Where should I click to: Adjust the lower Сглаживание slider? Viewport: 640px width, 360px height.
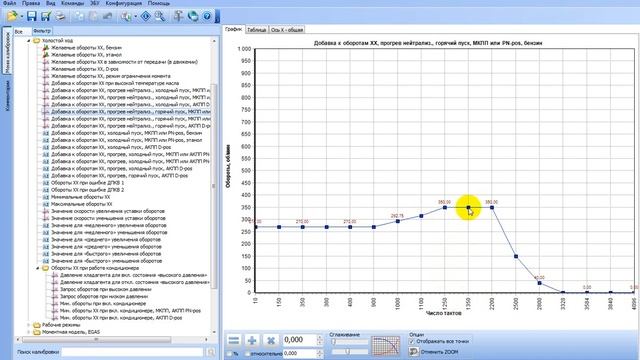coord(349,351)
